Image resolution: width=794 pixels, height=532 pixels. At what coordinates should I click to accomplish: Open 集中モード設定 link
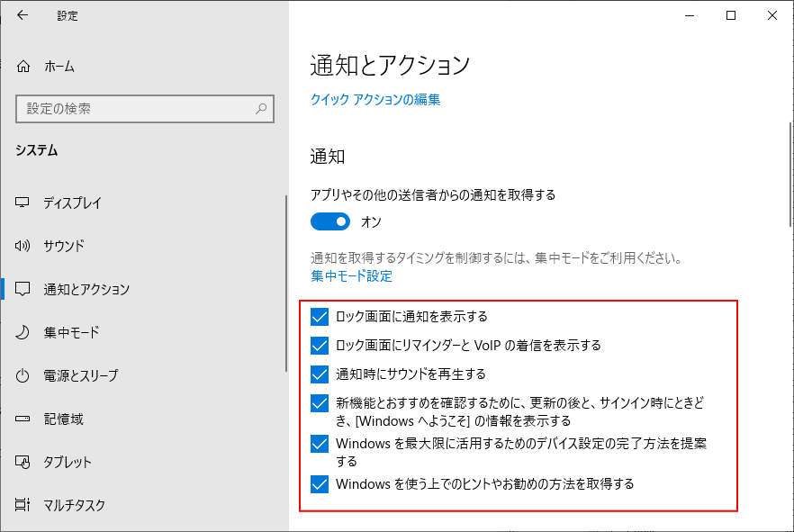point(351,275)
